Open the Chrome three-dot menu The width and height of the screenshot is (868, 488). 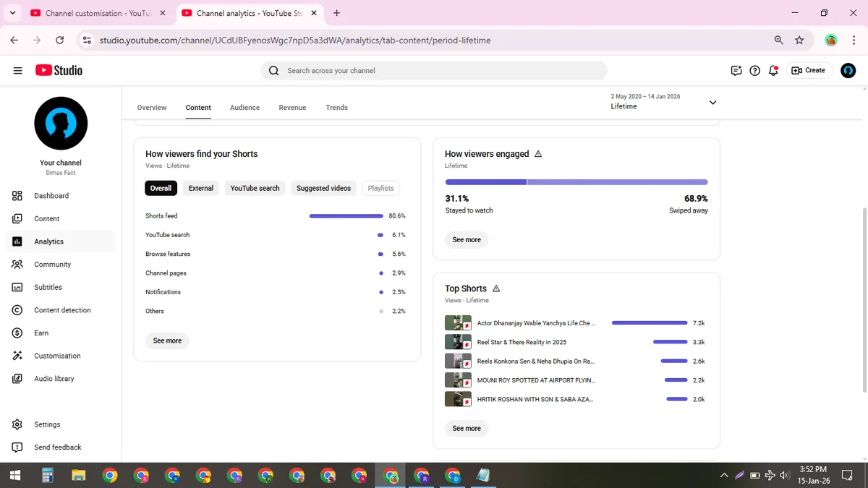852,40
